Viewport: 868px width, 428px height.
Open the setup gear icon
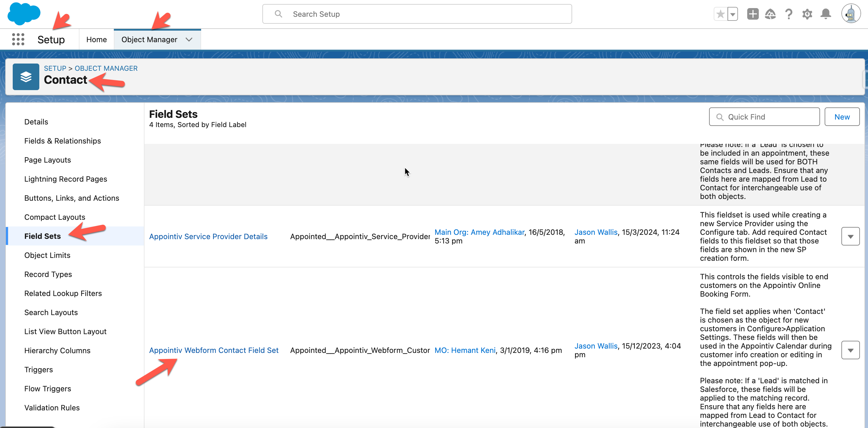coord(807,14)
